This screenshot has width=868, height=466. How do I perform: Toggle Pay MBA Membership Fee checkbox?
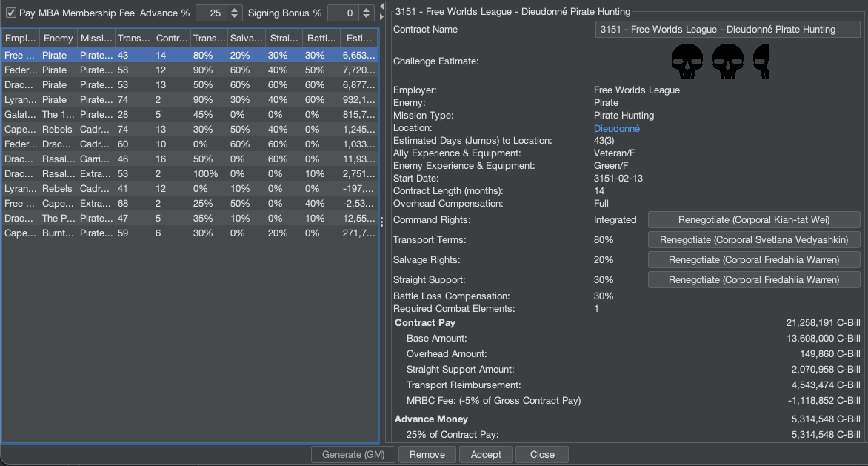click(11, 13)
